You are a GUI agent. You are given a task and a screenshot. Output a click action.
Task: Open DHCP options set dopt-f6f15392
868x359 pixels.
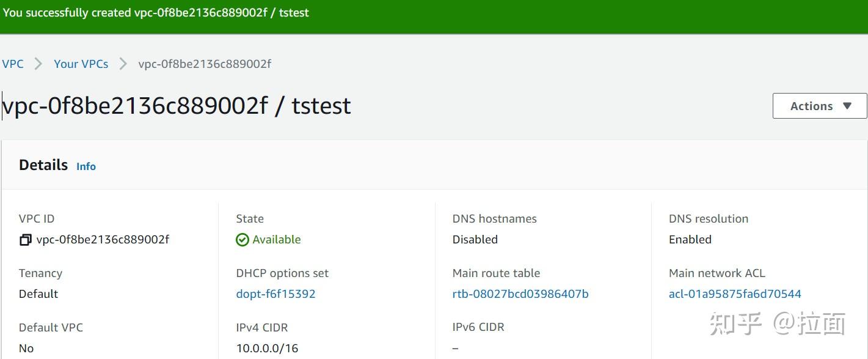click(276, 294)
